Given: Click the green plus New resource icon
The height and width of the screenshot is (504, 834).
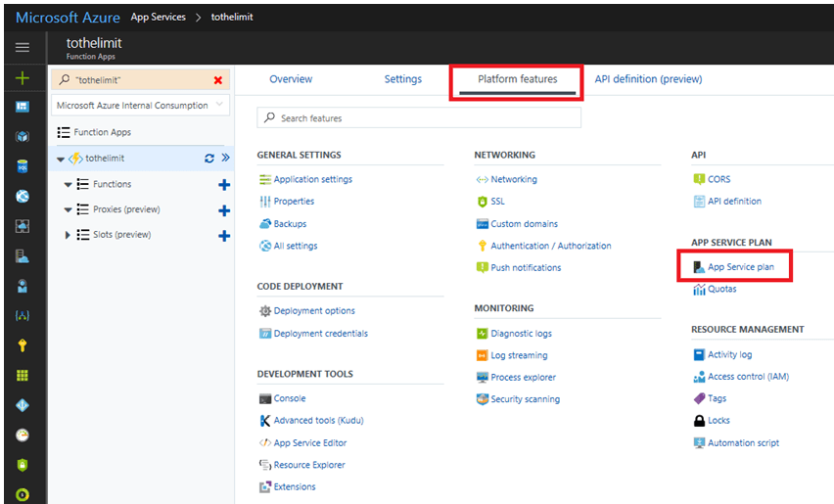Looking at the screenshot, I should [x=23, y=78].
